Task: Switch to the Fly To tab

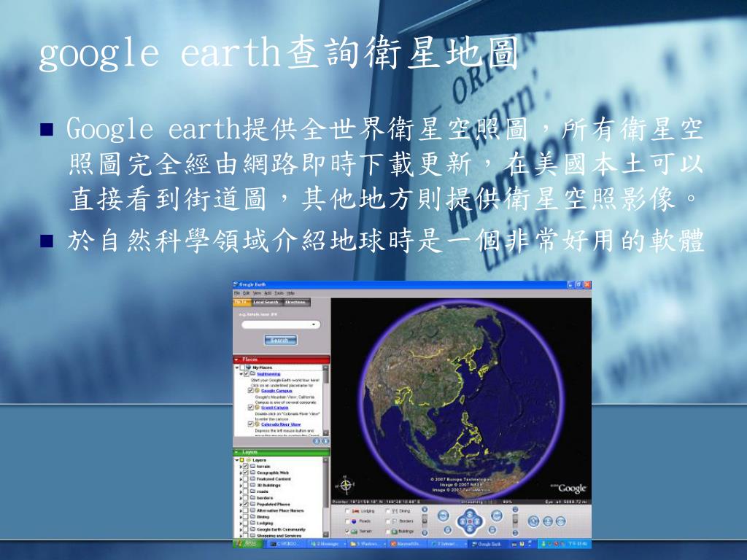Action: 242,302
